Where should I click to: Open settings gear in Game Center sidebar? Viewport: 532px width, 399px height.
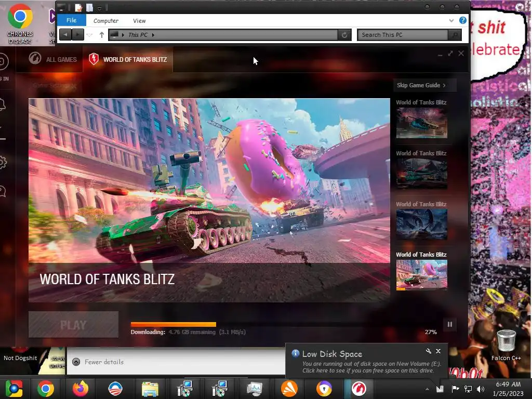click(3, 162)
